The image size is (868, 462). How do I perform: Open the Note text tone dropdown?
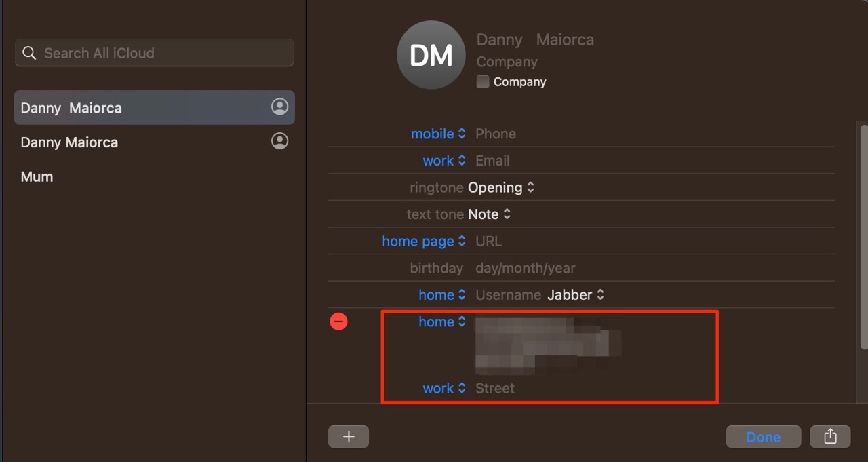click(x=489, y=214)
